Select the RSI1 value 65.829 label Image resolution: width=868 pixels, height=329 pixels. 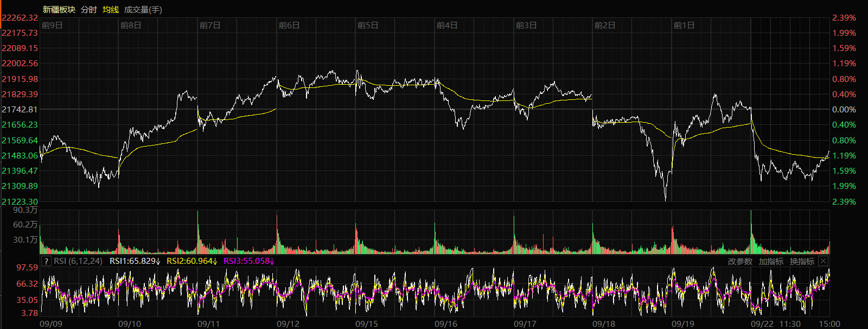[x=135, y=261]
